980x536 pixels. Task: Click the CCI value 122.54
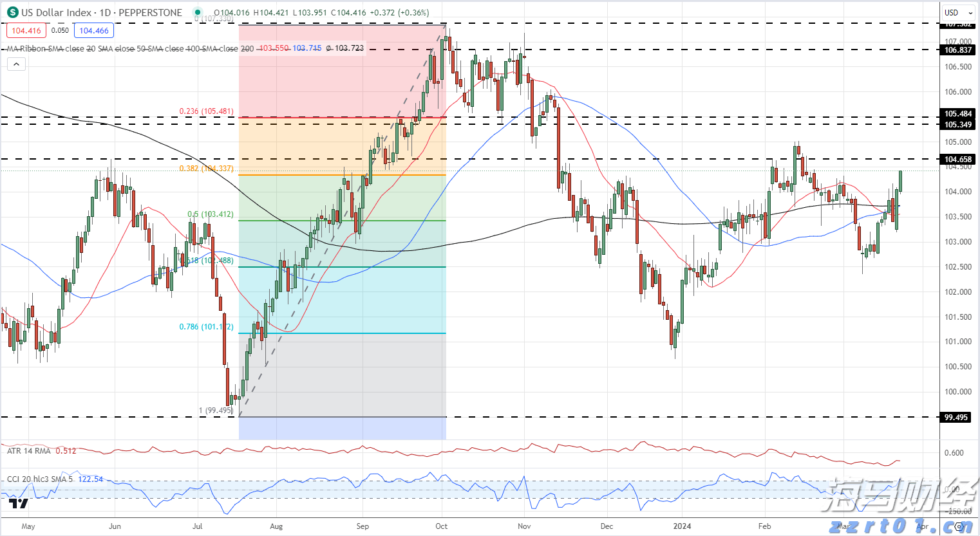[x=91, y=479]
